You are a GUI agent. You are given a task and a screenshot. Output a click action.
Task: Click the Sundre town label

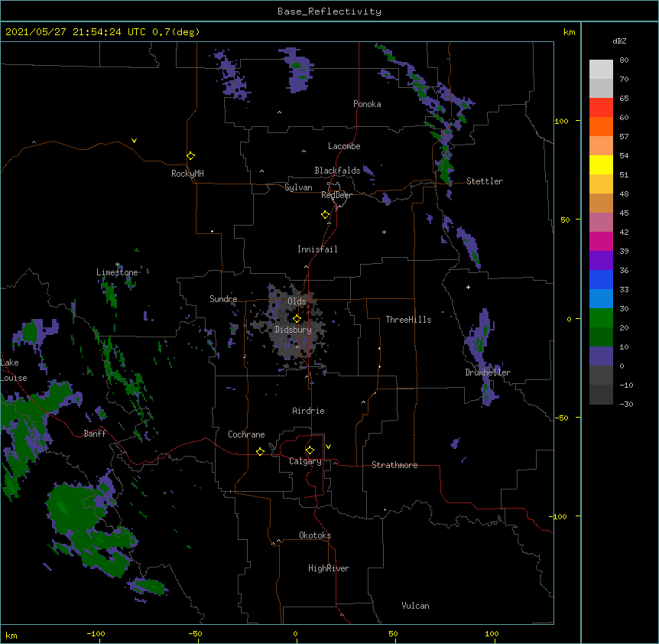click(223, 299)
